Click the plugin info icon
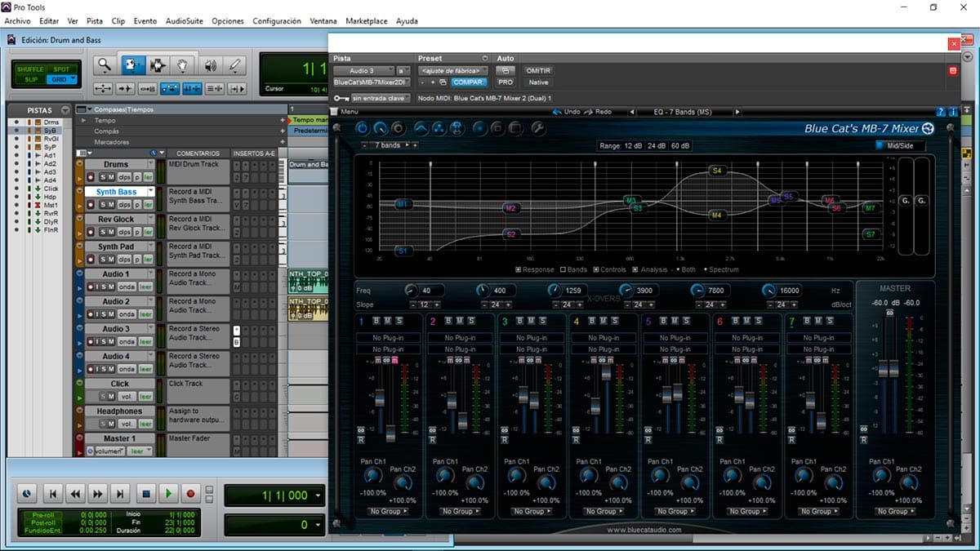 click(952, 112)
